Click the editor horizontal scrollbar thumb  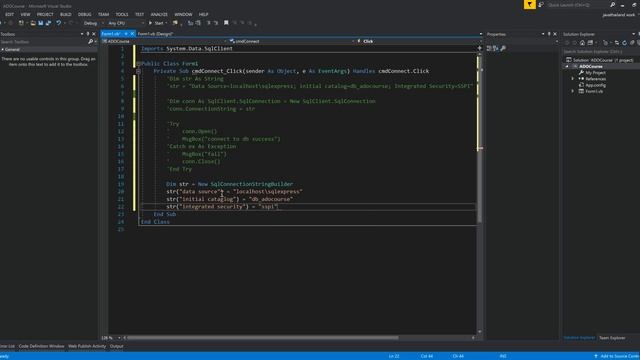pyautogui.click(x=262, y=338)
